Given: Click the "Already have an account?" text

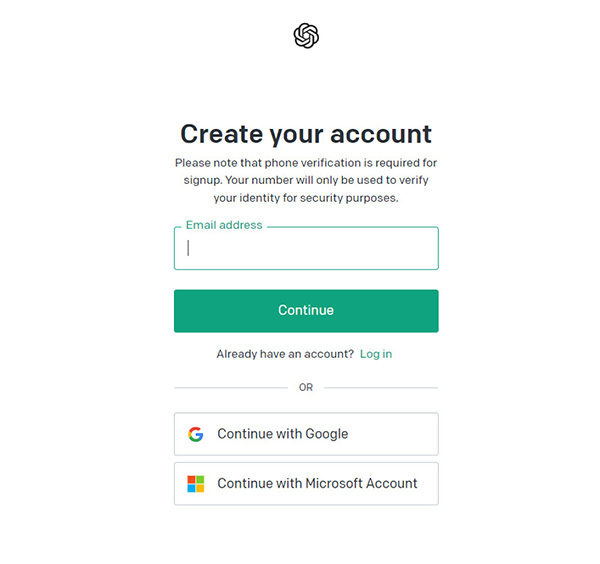Looking at the screenshot, I should click(x=285, y=354).
